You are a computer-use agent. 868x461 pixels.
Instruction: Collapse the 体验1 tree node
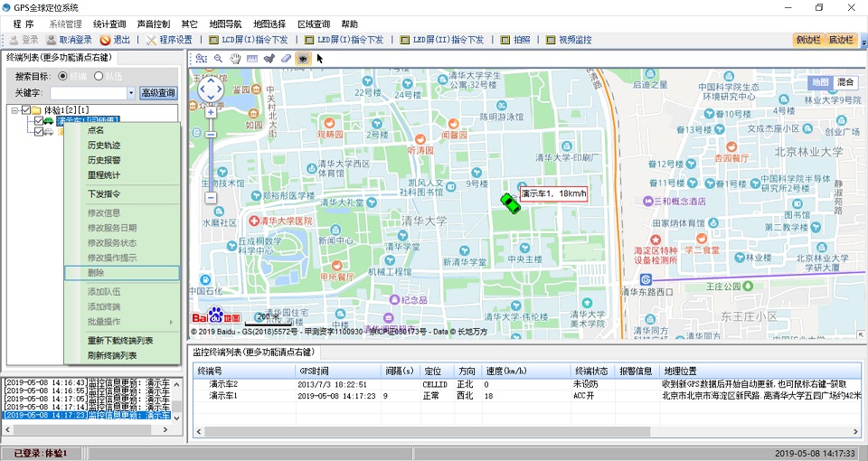click(x=15, y=110)
